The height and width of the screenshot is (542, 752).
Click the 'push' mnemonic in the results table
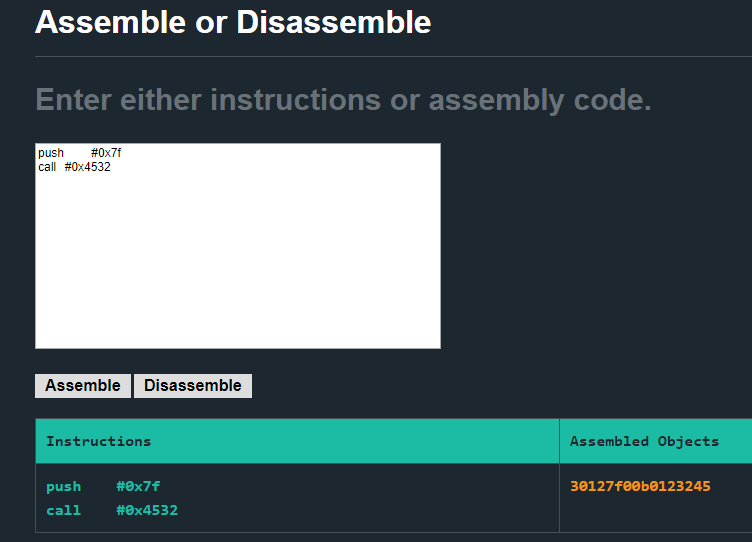(64, 486)
